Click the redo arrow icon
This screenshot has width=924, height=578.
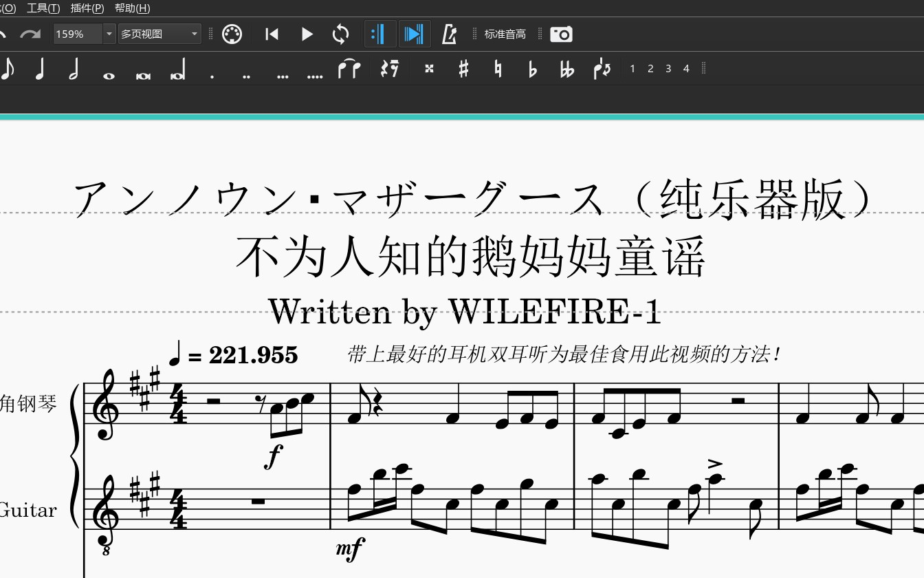click(x=30, y=34)
